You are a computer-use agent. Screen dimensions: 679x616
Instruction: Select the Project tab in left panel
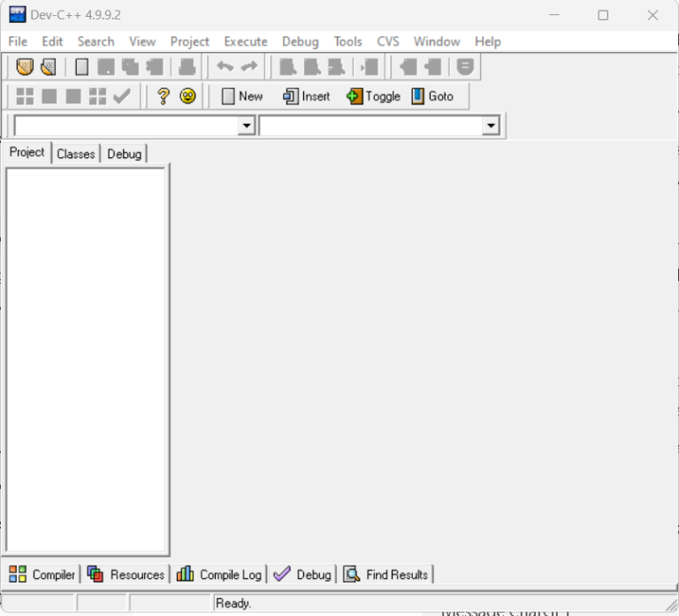pos(27,152)
